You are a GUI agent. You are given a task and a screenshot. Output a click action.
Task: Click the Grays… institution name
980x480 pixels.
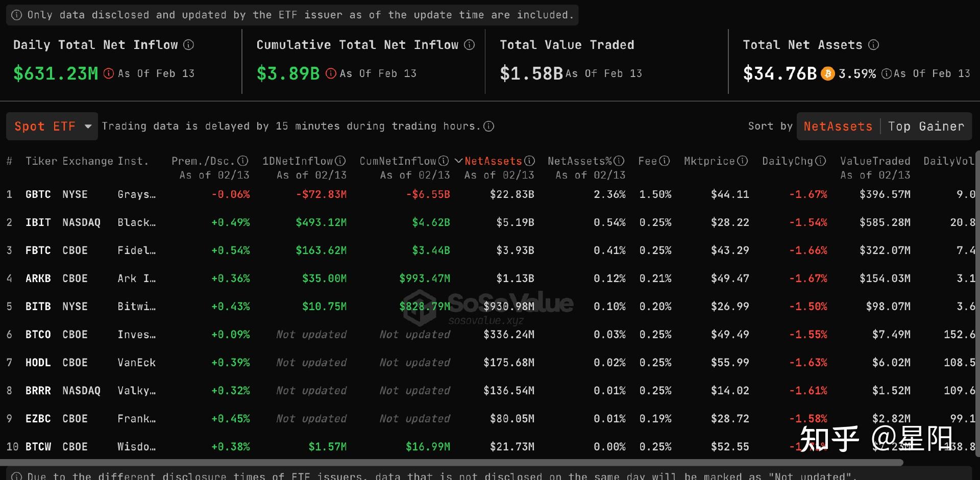pyautogui.click(x=137, y=194)
